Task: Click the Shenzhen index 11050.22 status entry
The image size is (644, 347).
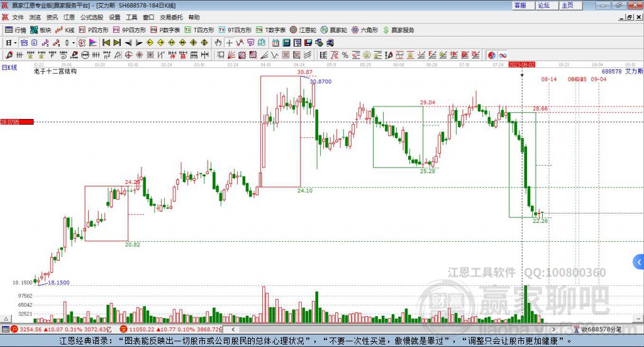Action: [171, 329]
